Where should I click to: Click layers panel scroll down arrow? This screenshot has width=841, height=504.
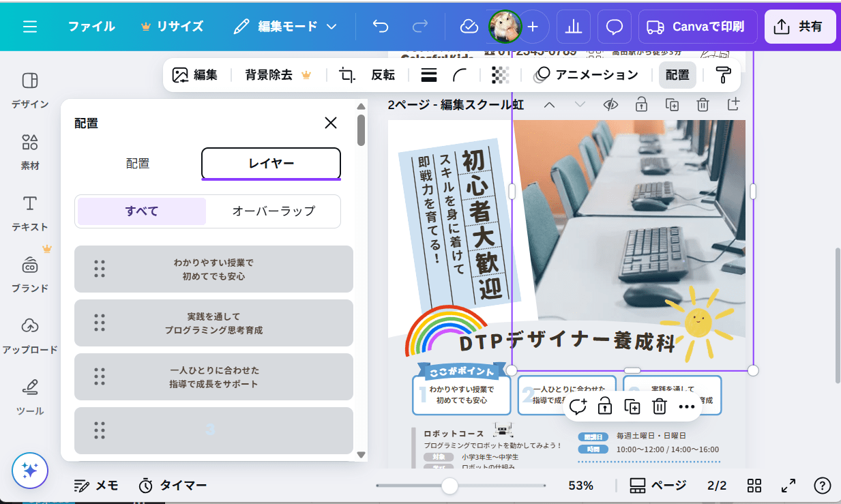click(362, 455)
